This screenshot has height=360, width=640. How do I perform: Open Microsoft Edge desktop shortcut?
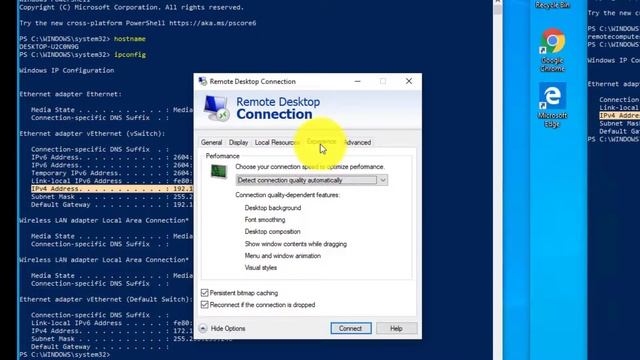(552, 105)
